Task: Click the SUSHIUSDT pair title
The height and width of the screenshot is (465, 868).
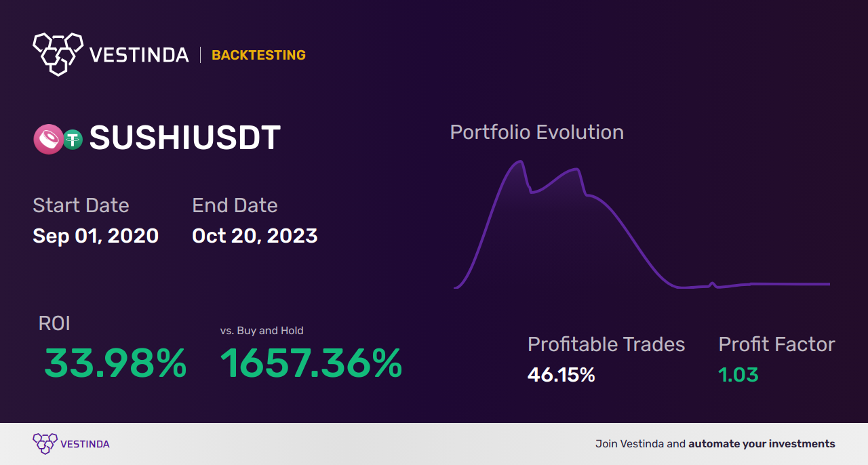Action: (x=184, y=139)
